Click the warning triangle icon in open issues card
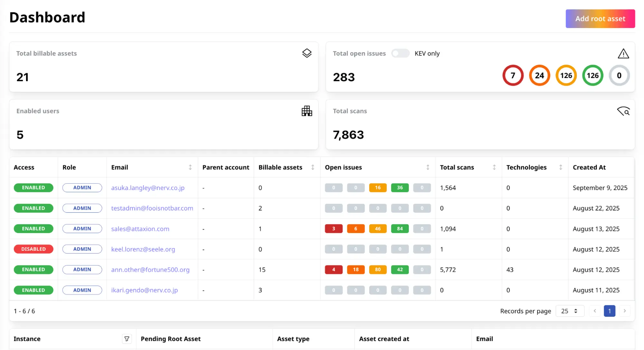The height and width of the screenshot is (350, 644). [x=623, y=53]
